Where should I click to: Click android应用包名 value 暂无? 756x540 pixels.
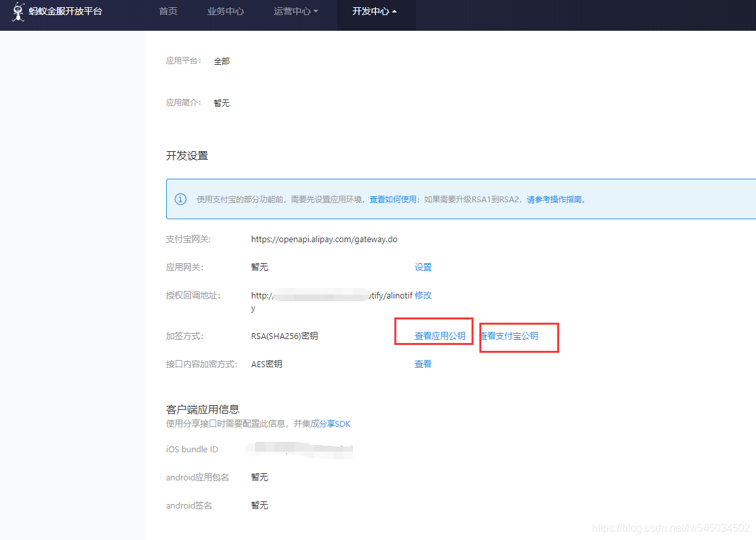click(x=260, y=477)
